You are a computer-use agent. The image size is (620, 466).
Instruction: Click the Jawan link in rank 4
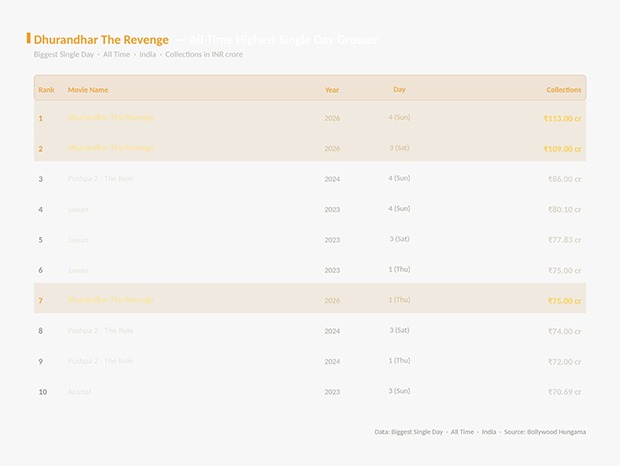coord(78,210)
